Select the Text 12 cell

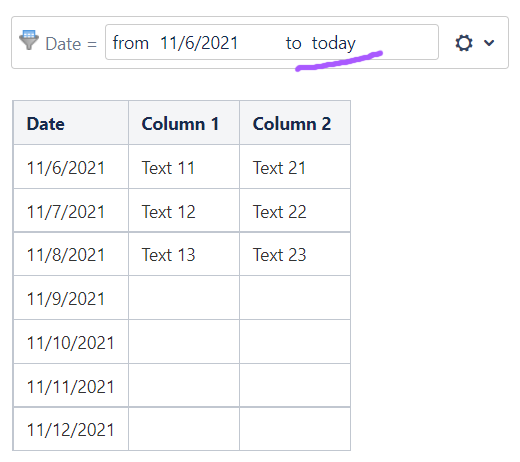(184, 210)
